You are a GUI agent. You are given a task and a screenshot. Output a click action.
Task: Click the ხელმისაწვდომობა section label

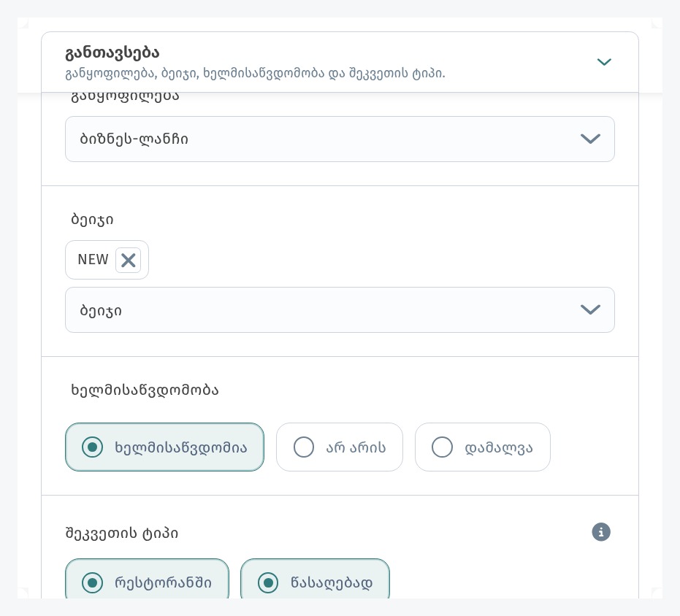pos(145,390)
